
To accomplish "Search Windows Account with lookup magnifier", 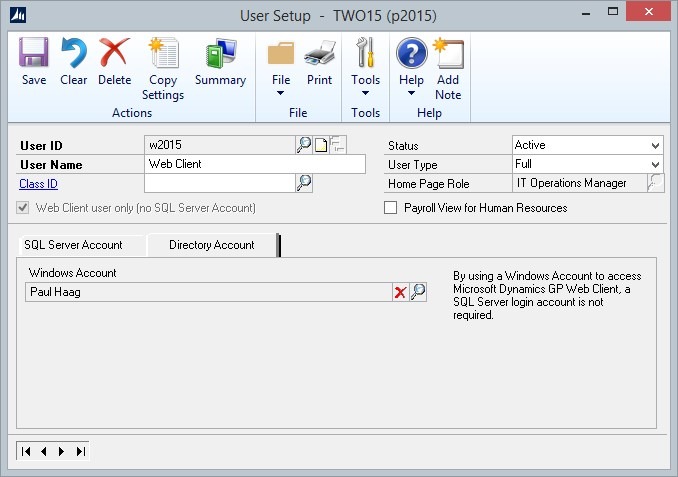I will pyautogui.click(x=418, y=292).
